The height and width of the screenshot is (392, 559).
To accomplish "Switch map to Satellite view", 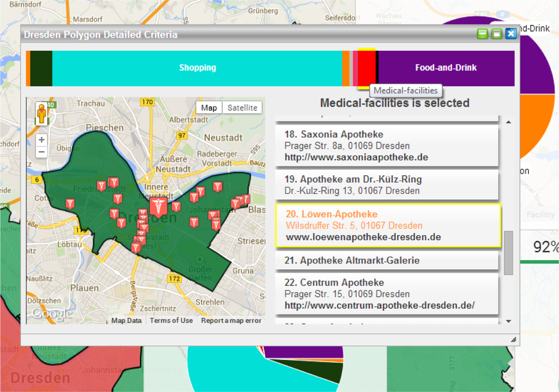I will click(242, 108).
